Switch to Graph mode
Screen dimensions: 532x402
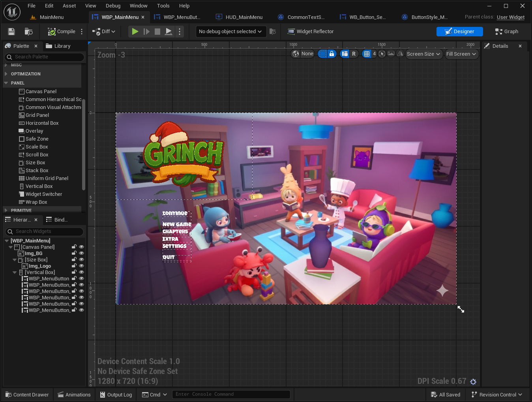click(x=507, y=32)
